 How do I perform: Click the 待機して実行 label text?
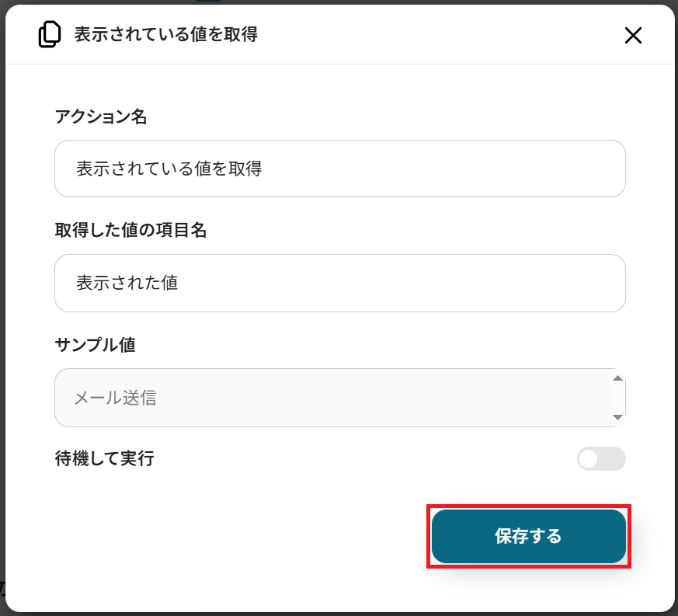click(x=104, y=459)
